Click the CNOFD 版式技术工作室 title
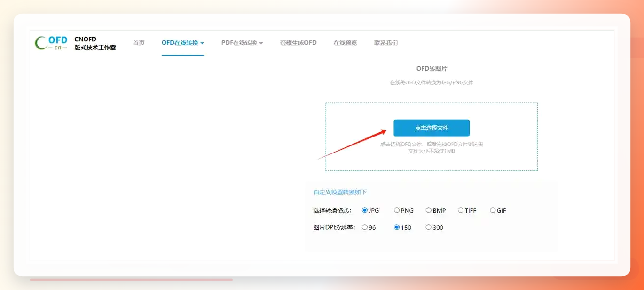The height and width of the screenshot is (290, 644). 95,43
